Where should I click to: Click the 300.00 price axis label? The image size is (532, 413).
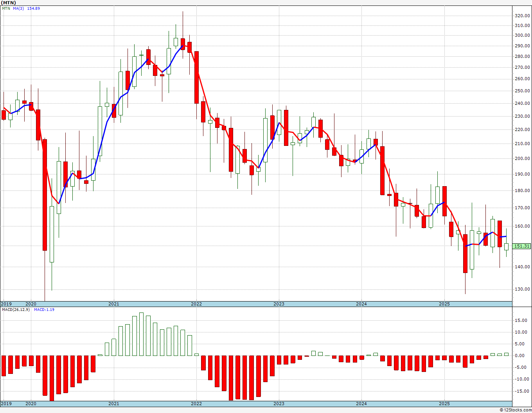click(x=522, y=35)
